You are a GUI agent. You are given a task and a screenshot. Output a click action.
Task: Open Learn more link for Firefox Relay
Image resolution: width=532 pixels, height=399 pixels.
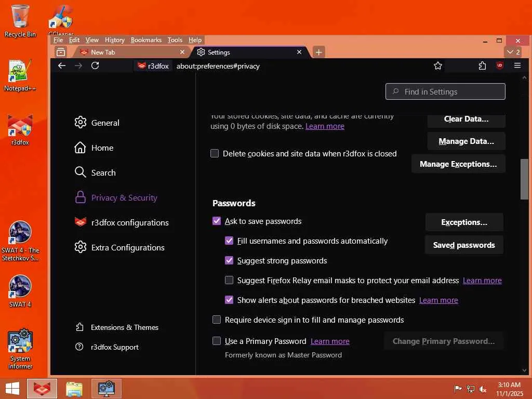pos(482,281)
